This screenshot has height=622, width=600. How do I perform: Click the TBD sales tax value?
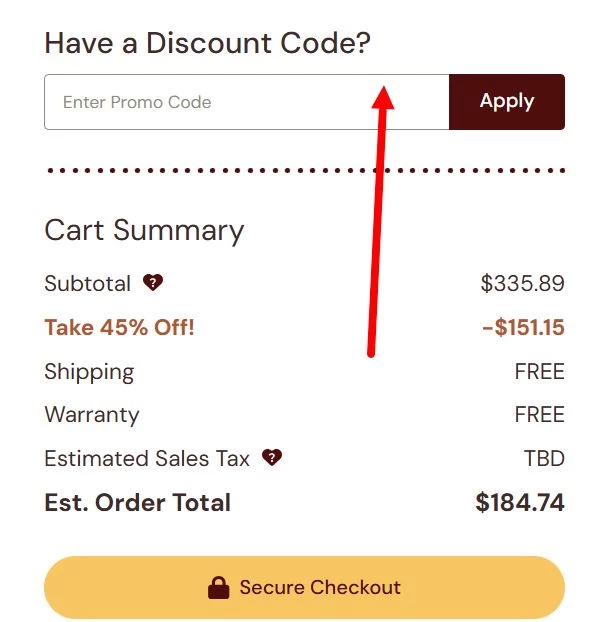click(544, 459)
